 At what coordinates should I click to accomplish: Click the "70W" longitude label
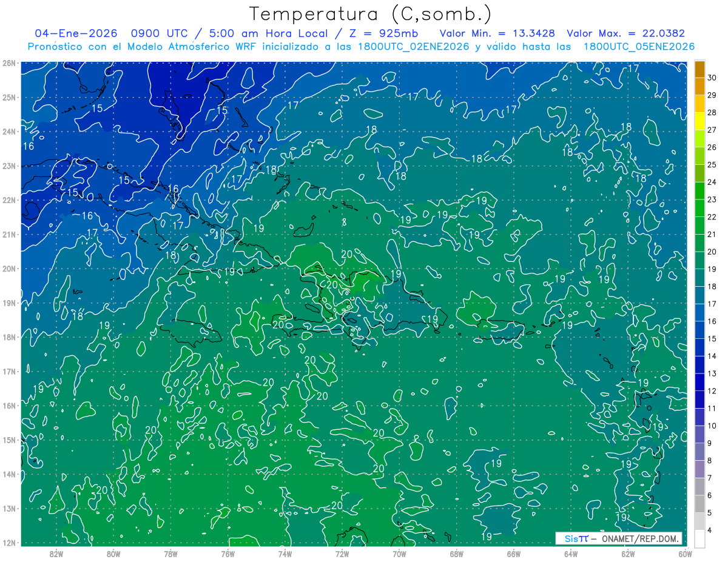(399, 554)
